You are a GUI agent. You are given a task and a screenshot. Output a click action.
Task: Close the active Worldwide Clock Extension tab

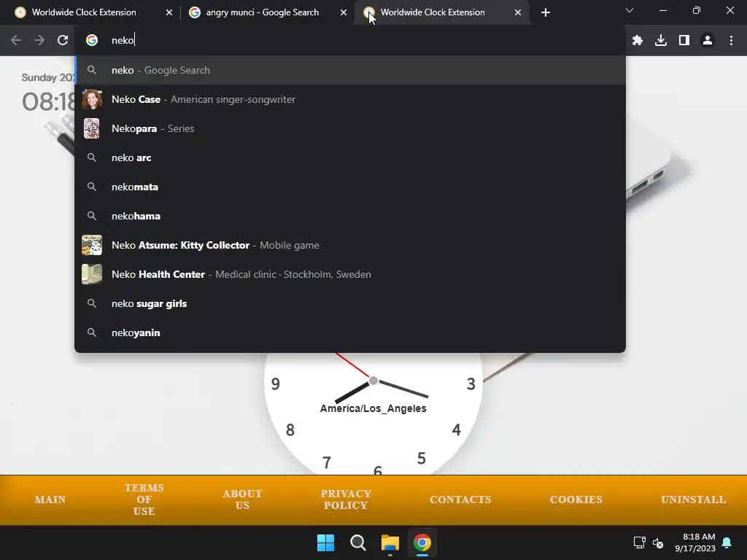coord(518,12)
